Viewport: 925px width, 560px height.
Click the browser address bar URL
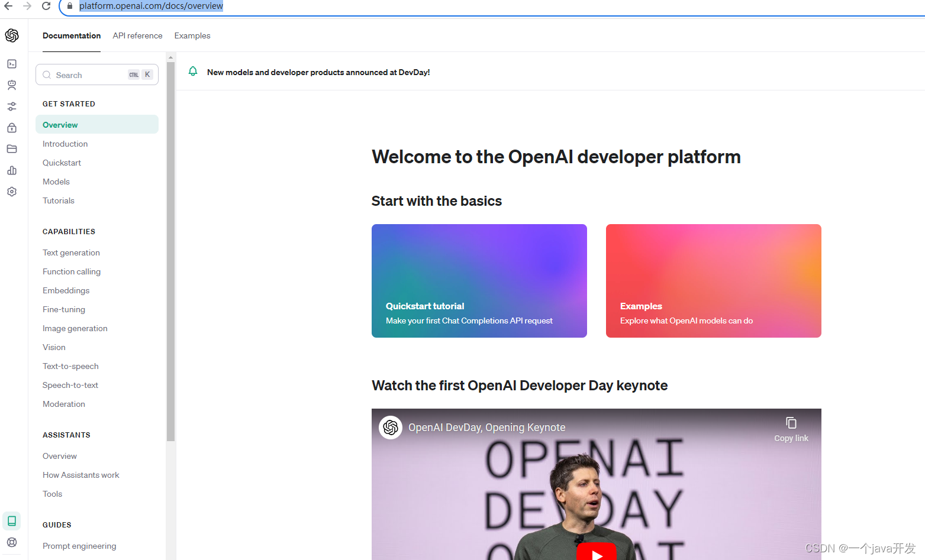coord(152,6)
